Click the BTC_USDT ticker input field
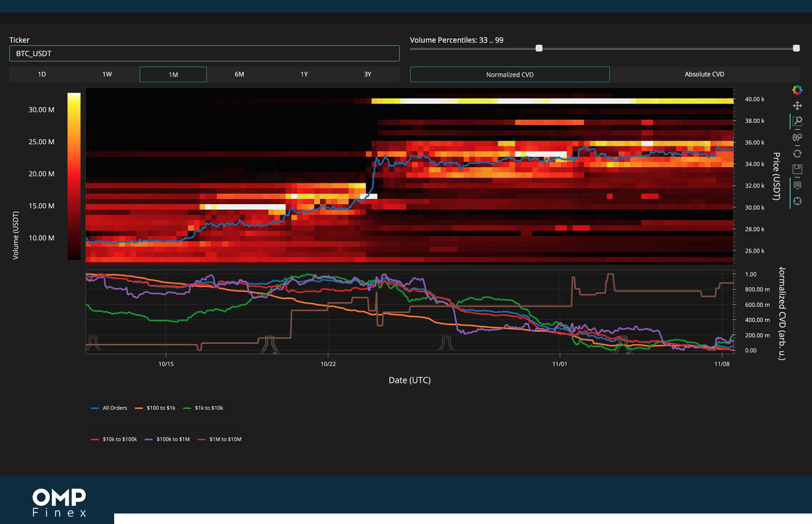 [x=204, y=53]
